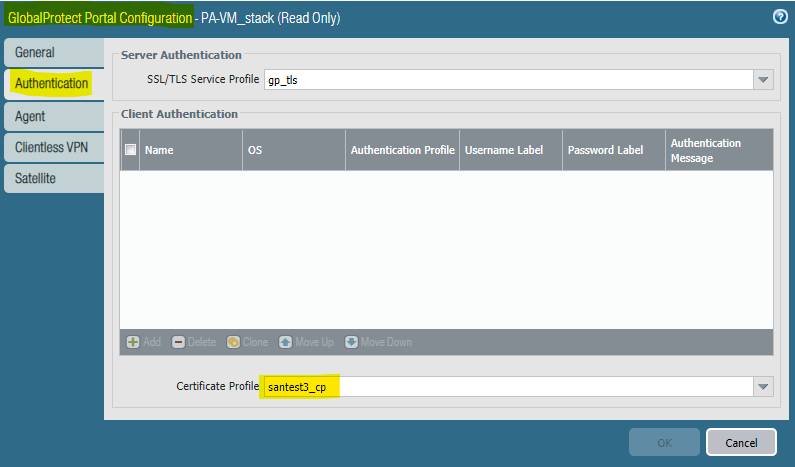
Task: Click the Authentication Profile column header
Action: pyautogui.click(x=402, y=150)
